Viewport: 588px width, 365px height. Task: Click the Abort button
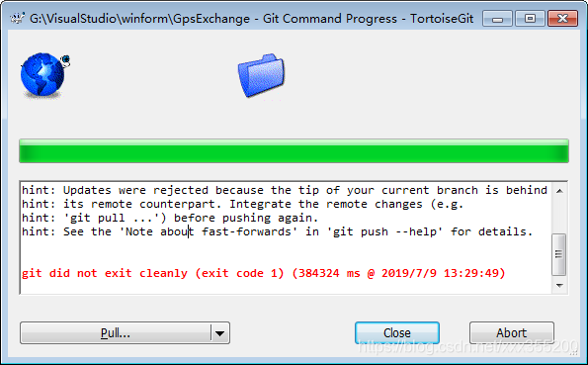point(512,332)
